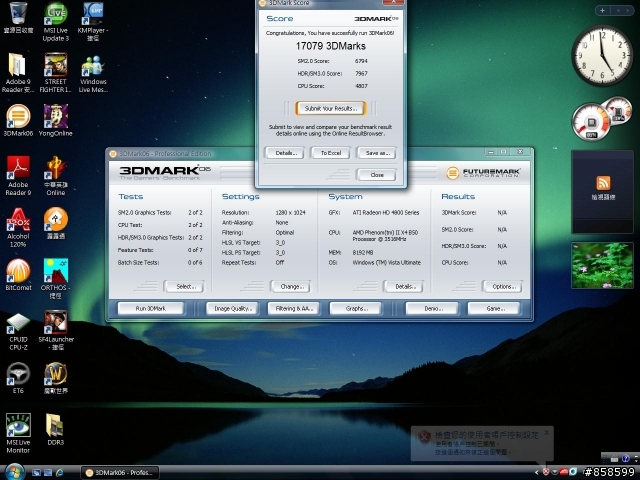Click the Game button
640x480 pixels.
pyautogui.click(x=494, y=309)
